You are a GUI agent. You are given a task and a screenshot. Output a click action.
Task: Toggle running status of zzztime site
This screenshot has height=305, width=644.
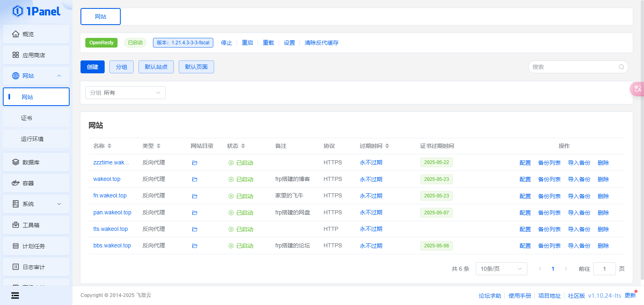pyautogui.click(x=241, y=163)
